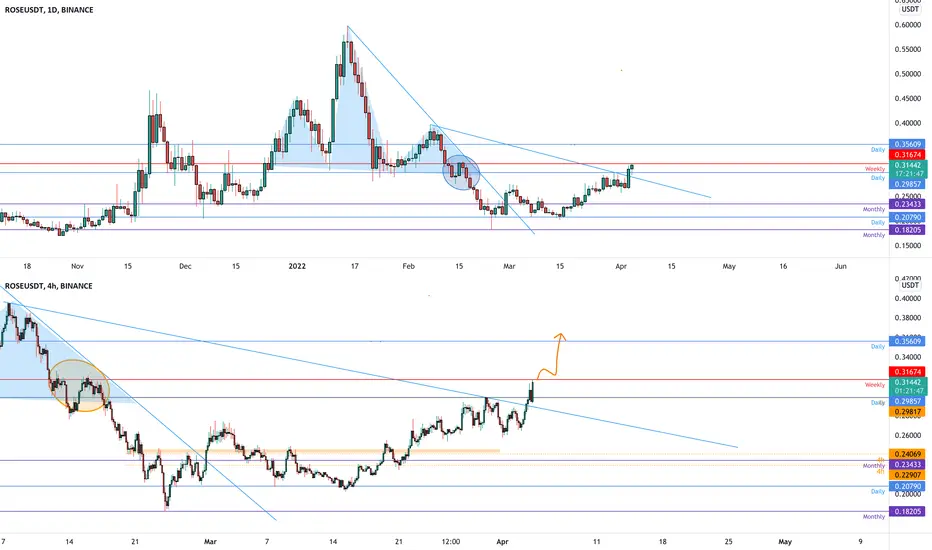The width and height of the screenshot is (932, 550).
Task: Select the purple 0.23433 monthly label on top chart
Action: point(907,204)
